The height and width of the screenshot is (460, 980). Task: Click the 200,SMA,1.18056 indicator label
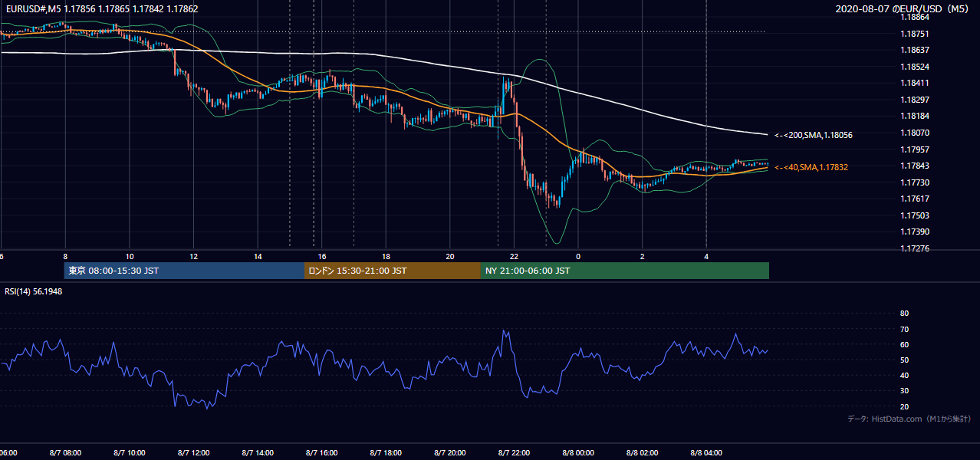(x=814, y=135)
